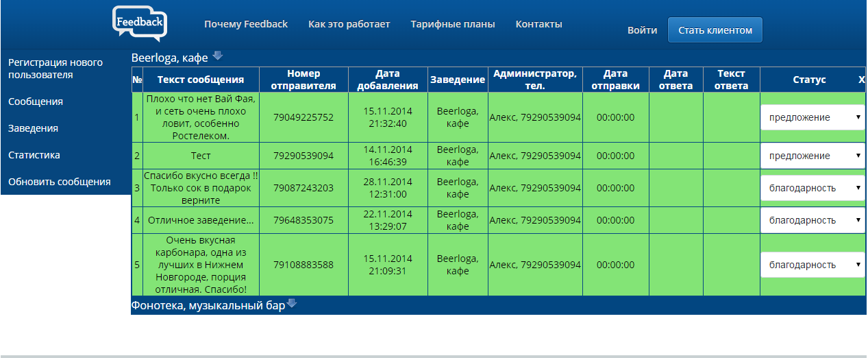Image resolution: width=868 pixels, height=358 pixels.
Task: Click sender number 79648353075
Action: tap(303, 220)
